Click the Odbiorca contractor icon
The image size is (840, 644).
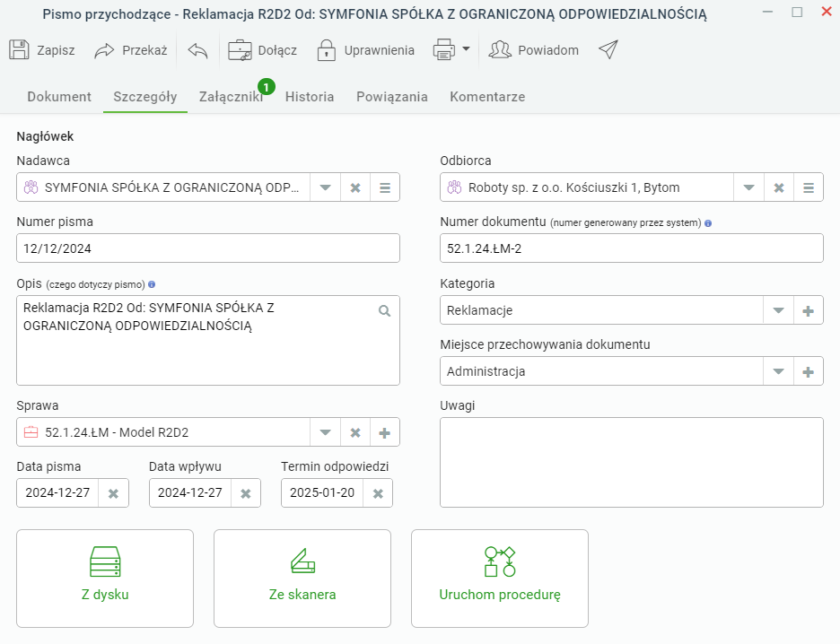pyautogui.click(x=454, y=187)
